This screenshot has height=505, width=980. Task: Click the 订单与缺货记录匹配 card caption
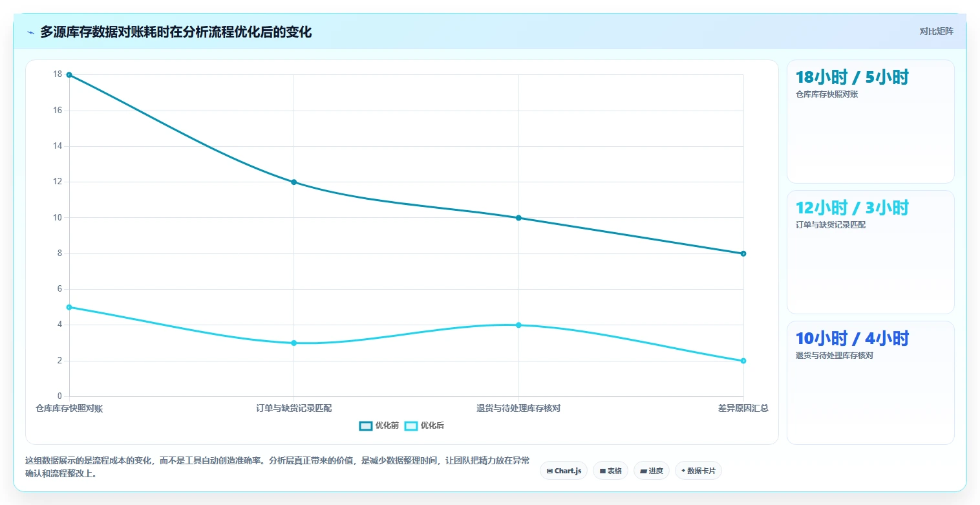(x=831, y=225)
